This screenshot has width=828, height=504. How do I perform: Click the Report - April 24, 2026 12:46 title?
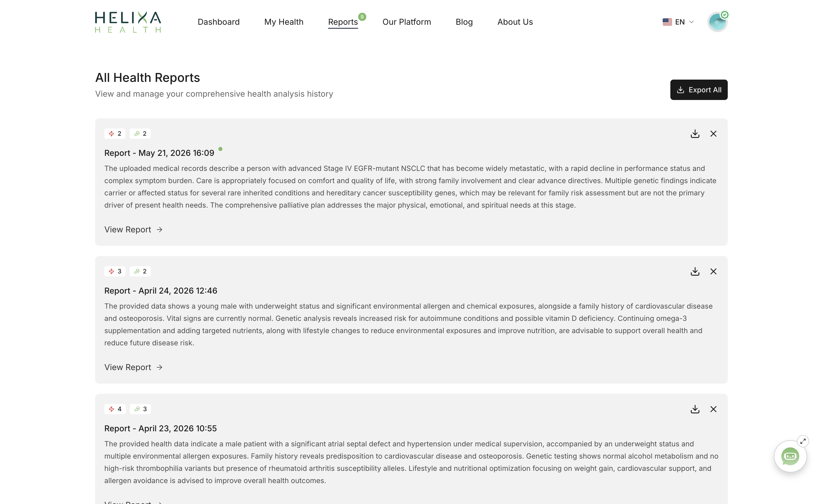point(161,291)
